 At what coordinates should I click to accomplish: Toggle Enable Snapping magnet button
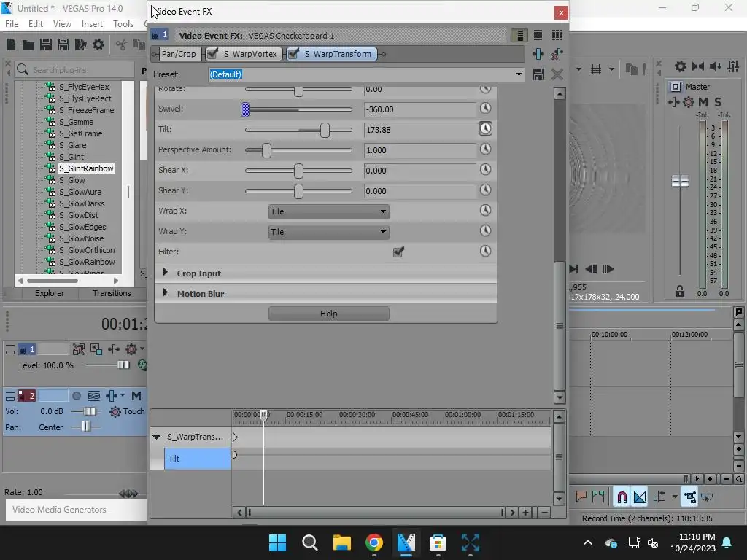[622, 497]
